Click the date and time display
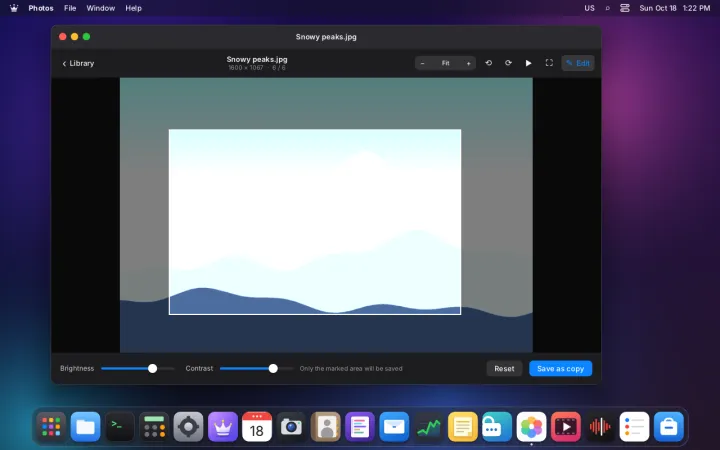Screen dimensions: 720x450 click(675, 8)
